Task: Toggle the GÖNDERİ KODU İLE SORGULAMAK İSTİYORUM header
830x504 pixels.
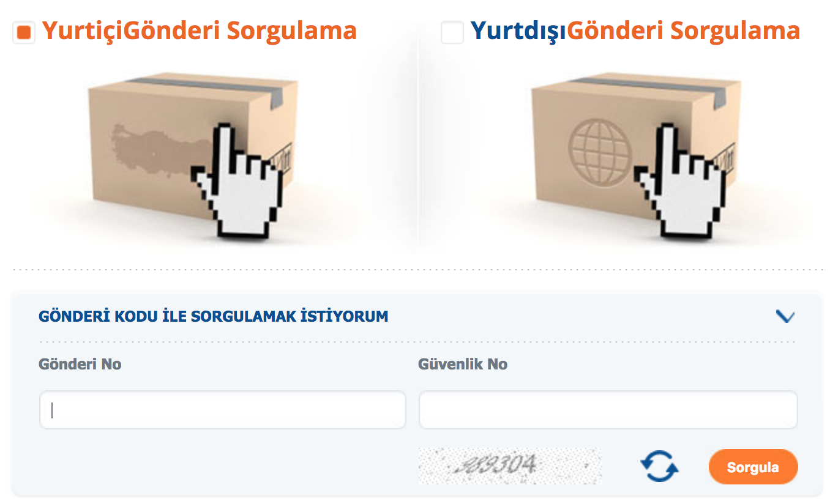Action: (214, 316)
